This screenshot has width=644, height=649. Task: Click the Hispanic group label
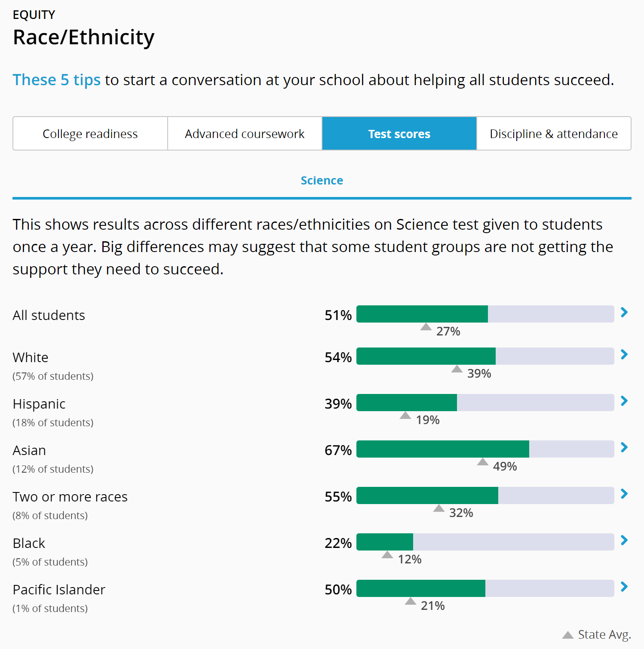(x=39, y=404)
